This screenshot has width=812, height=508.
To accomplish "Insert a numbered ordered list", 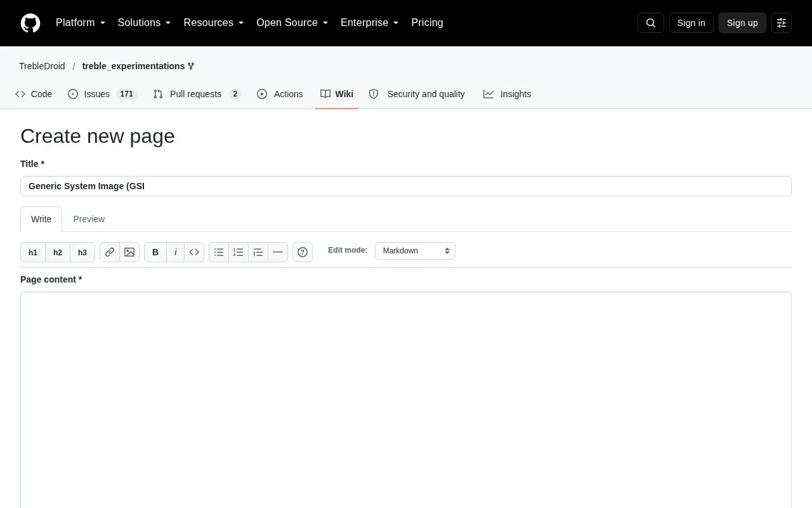I will pos(239,252).
